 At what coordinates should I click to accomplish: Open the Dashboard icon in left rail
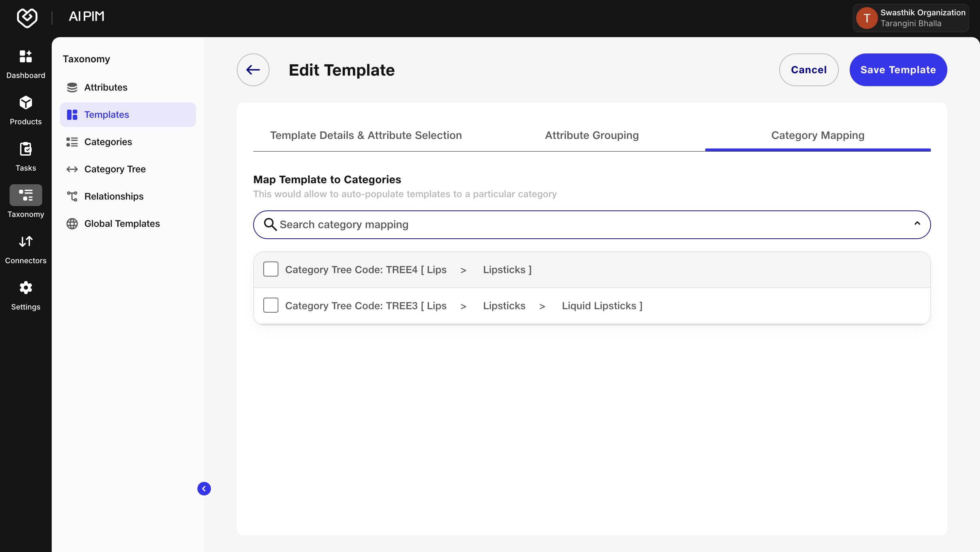coord(26,56)
